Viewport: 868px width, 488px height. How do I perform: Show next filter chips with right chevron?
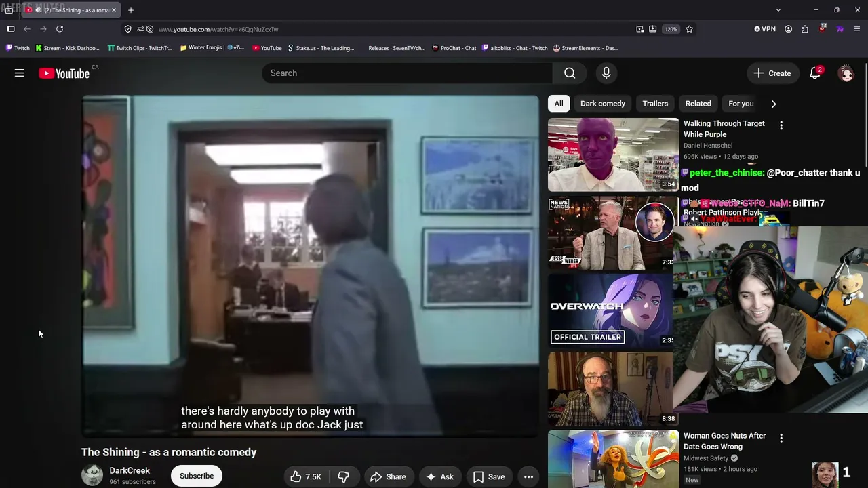click(x=774, y=104)
